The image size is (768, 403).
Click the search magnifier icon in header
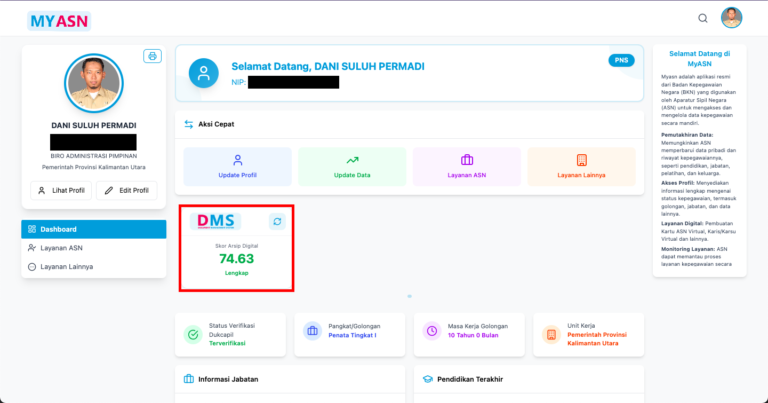[x=703, y=18]
